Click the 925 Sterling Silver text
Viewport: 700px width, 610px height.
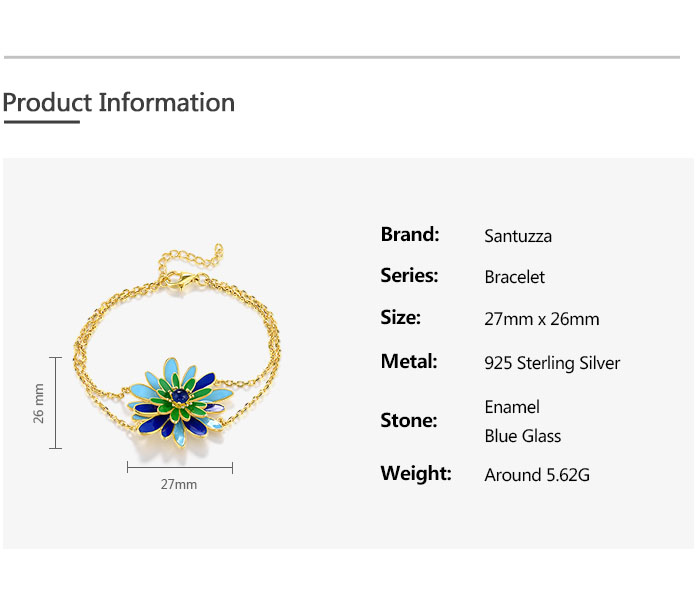coord(552,363)
